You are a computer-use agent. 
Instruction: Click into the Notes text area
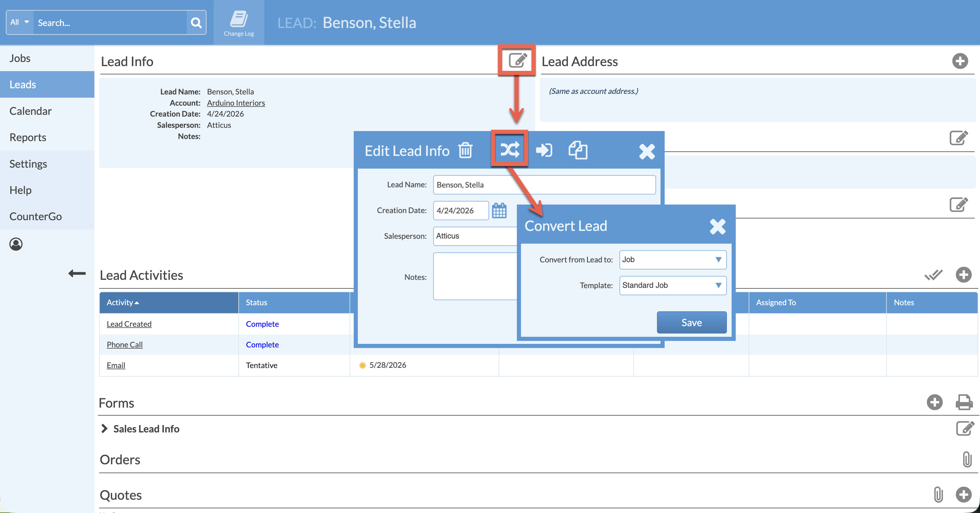pyautogui.click(x=476, y=276)
